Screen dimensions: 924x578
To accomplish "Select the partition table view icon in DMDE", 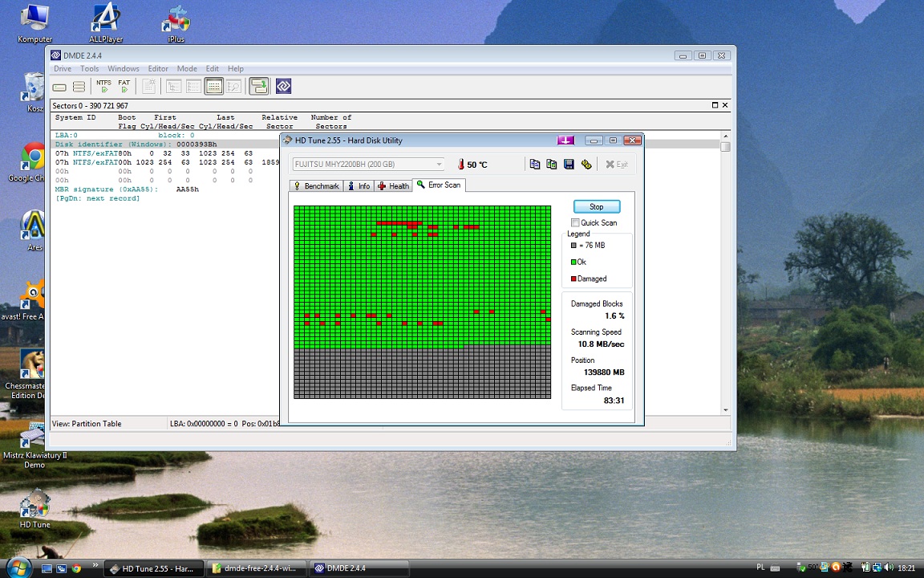I will coord(214,87).
